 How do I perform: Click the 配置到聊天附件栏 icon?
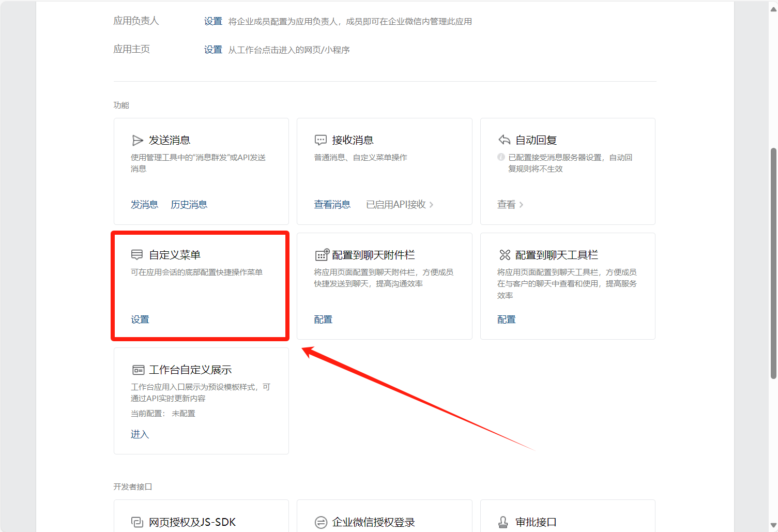pos(322,255)
